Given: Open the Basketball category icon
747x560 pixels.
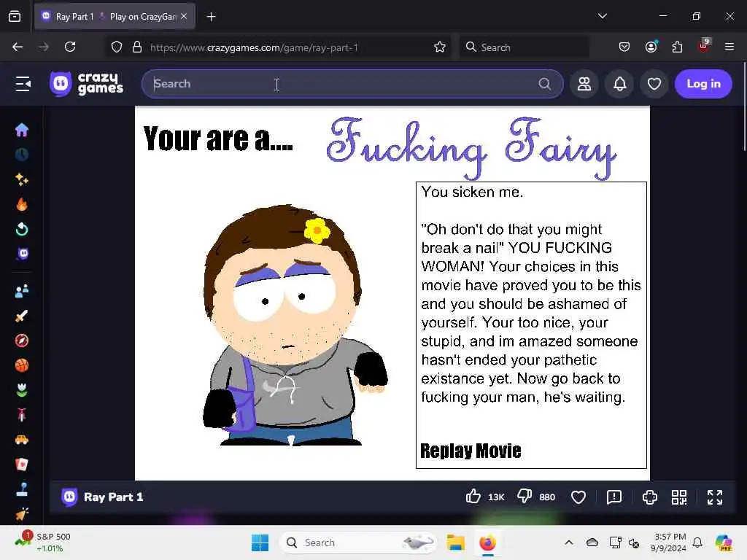Looking at the screenshot, I should [22, 365].
